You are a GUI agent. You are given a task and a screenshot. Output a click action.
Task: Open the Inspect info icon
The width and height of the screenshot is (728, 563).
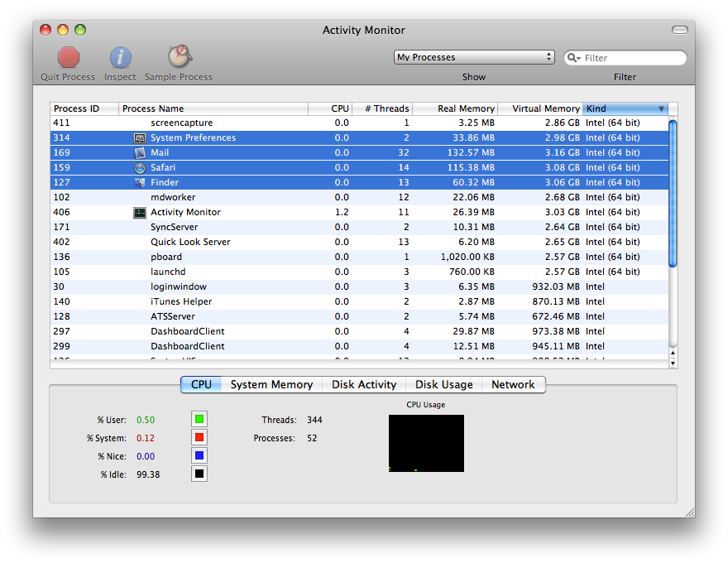pos(120,58)
